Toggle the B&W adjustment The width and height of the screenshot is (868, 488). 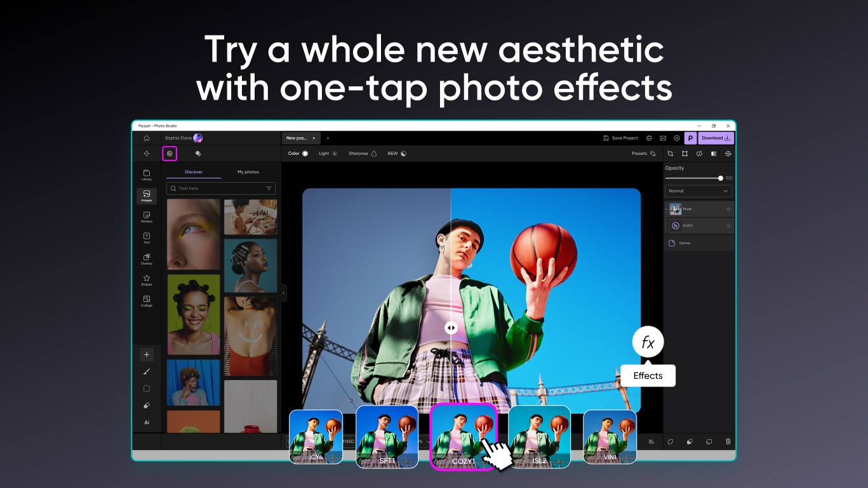[397, 153]
